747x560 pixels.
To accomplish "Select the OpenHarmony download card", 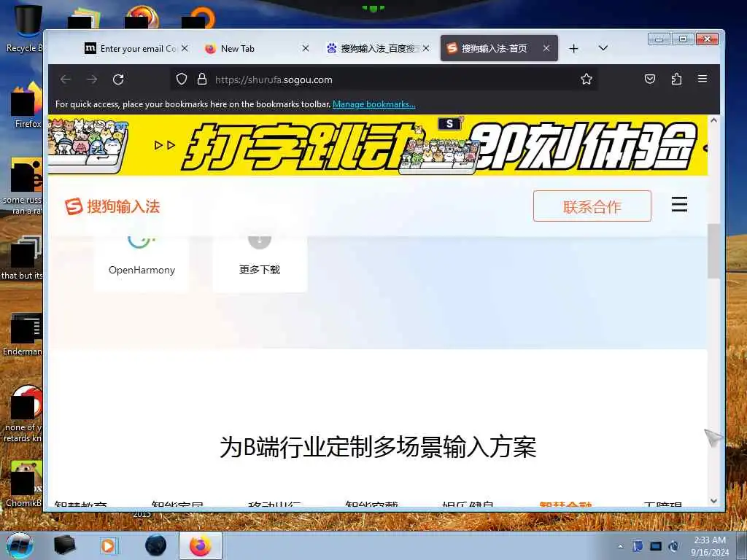I will (x=142, y=262).
